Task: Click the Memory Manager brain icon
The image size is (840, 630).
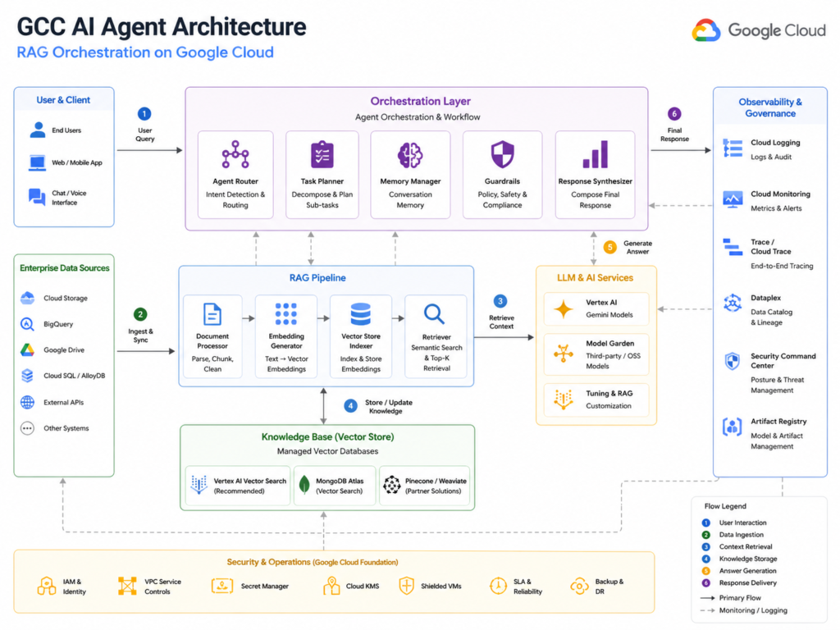Action: pos(410,154)
